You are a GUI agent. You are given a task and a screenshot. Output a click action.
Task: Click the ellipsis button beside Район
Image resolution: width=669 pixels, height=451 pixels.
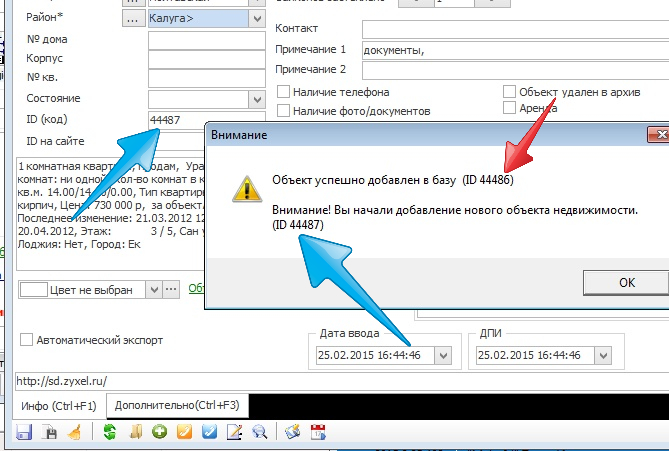pyautogui.click(x=131, y=18)
